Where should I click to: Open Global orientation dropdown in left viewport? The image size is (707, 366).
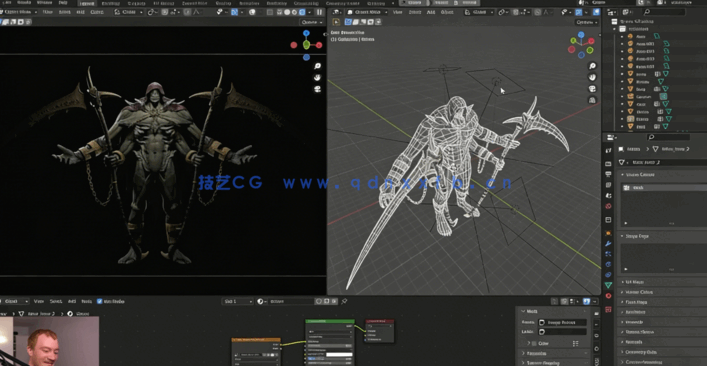129,12
